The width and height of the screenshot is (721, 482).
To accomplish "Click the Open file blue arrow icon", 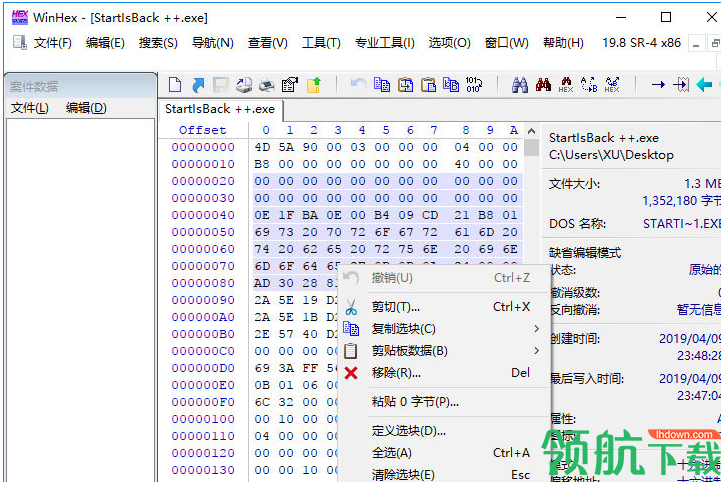I will (x=198, y=85).
